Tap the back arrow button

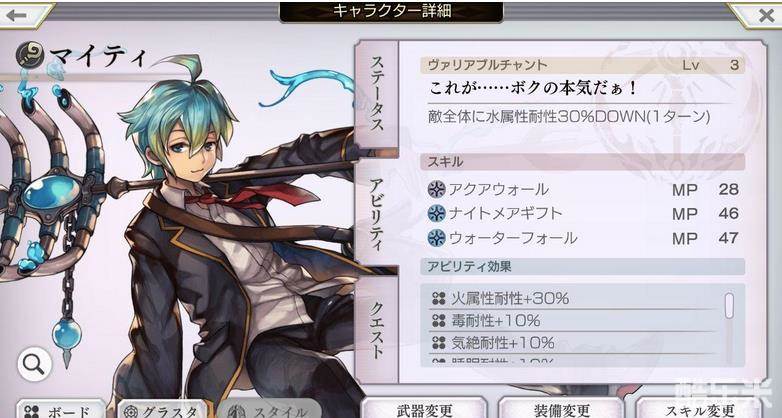pos(22,15)
